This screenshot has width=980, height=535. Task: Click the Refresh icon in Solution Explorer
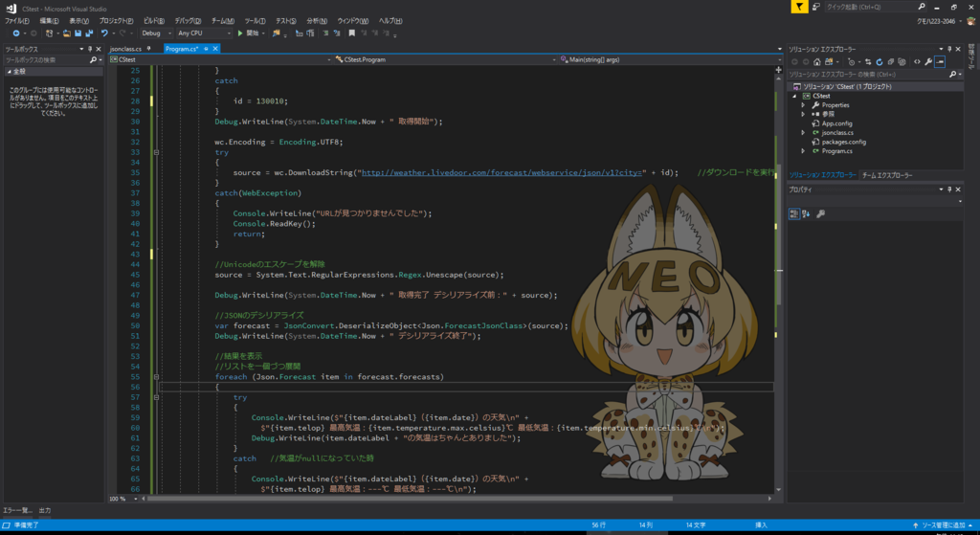[879, 62]
